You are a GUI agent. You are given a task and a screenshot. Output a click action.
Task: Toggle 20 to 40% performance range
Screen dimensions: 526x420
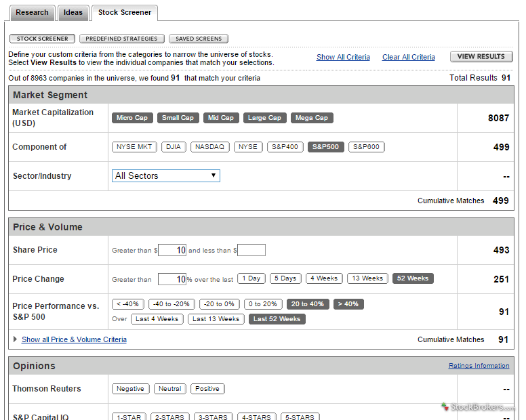[x=308, y=304]
